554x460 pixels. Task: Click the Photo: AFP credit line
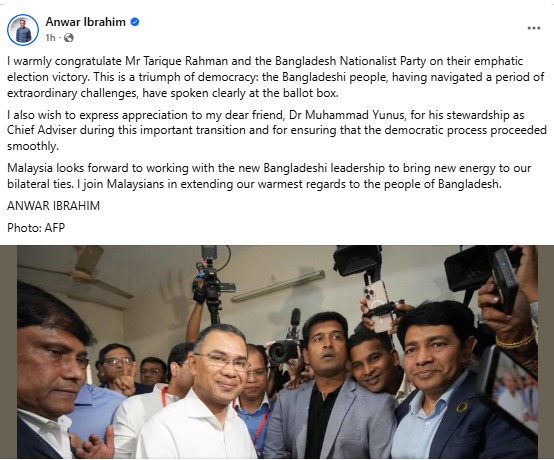pyautogui.click(x=36, y=228)
